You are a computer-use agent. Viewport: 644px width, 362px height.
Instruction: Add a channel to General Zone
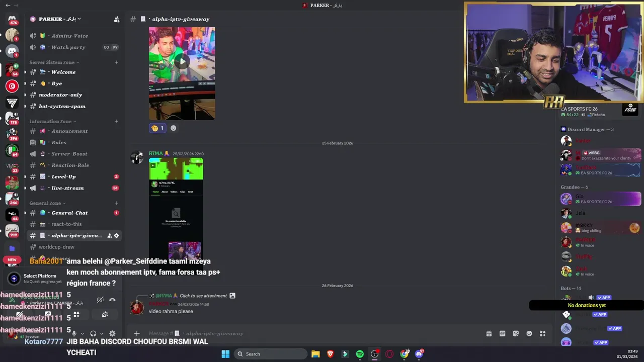pyautogui.click(x=116, y=203)
